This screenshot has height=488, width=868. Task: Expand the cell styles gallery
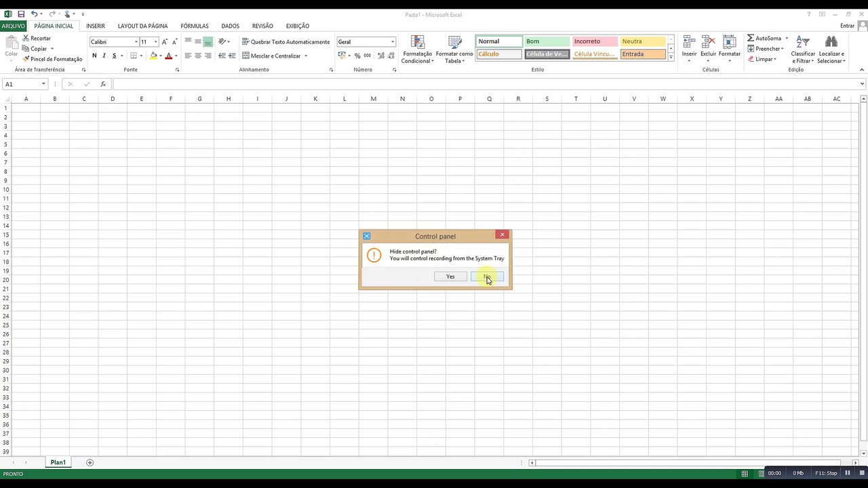pos(671,57)
